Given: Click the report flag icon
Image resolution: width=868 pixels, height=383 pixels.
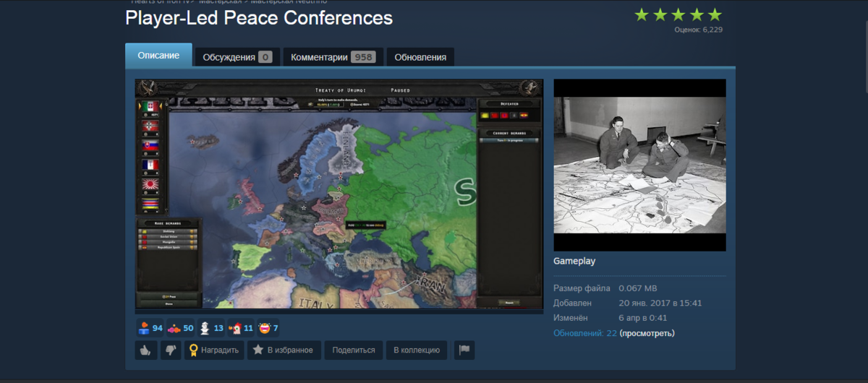Looking at the screenshot, I should click(464, 350).
